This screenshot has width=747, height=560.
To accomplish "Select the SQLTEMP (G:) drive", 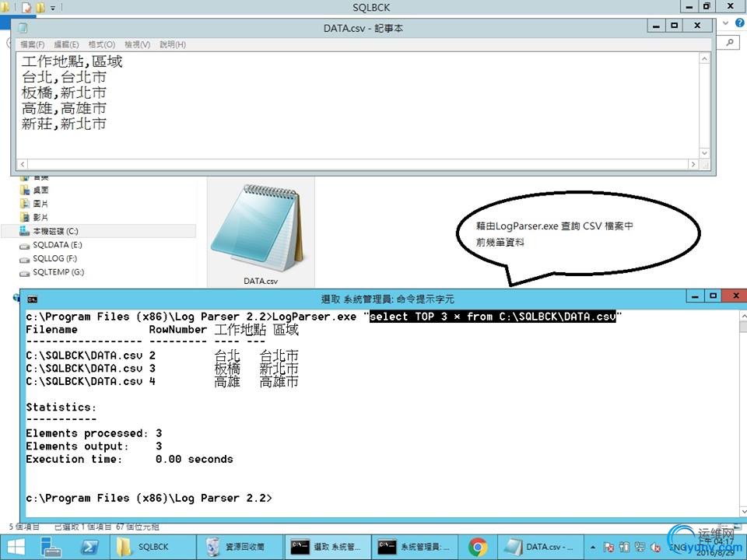I will [58, 272].
